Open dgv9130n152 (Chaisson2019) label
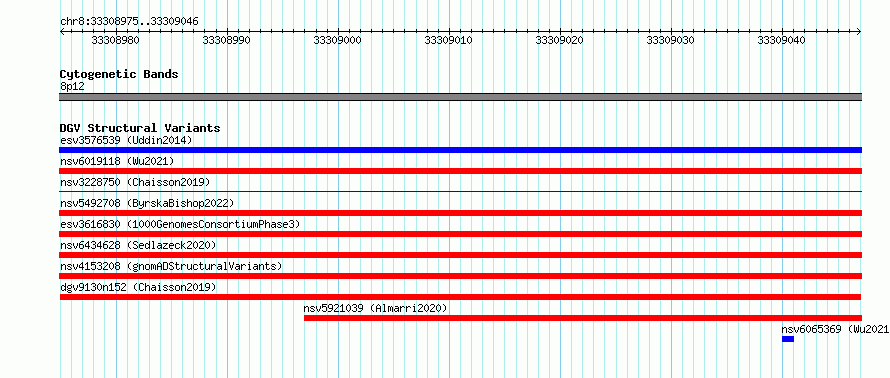The image size is (890, 378). [138, 287]
